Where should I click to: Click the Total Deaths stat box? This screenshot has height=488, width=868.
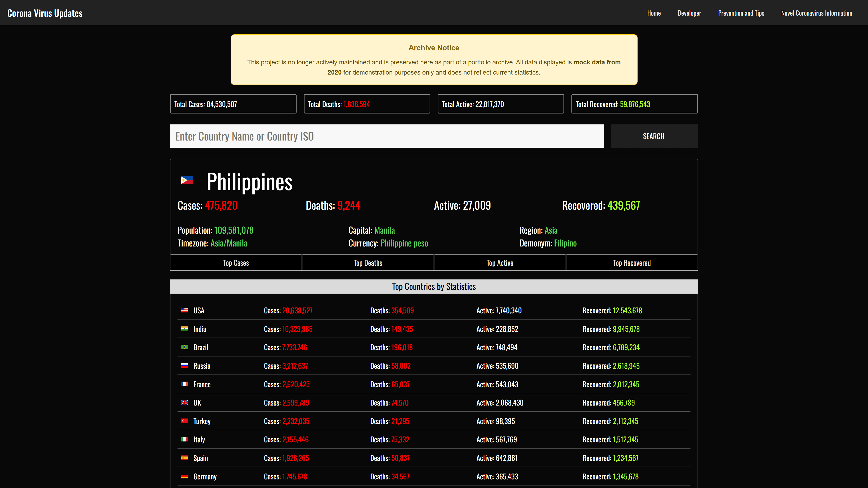point(367,104)
